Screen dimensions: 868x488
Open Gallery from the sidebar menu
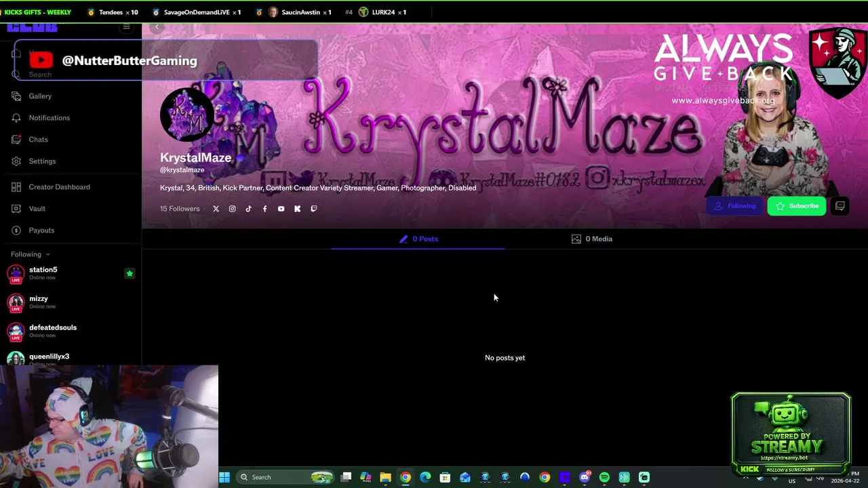40,96
